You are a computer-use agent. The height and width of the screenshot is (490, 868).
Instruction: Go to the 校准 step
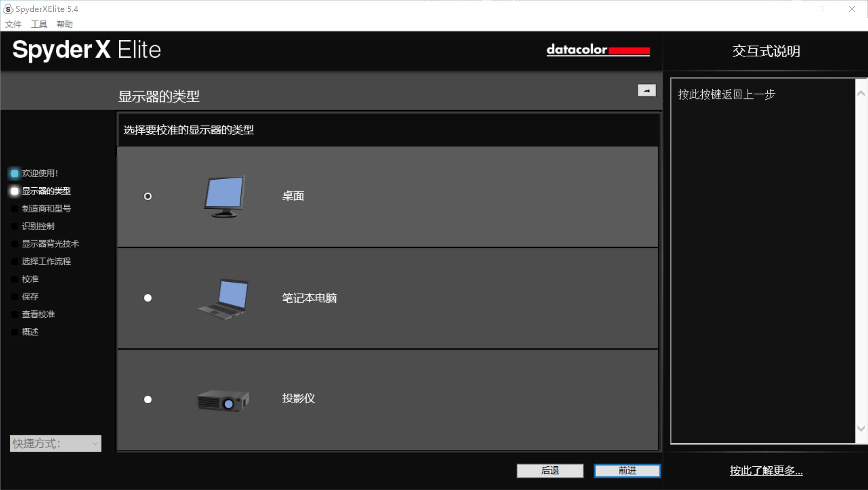pos(30,279)
